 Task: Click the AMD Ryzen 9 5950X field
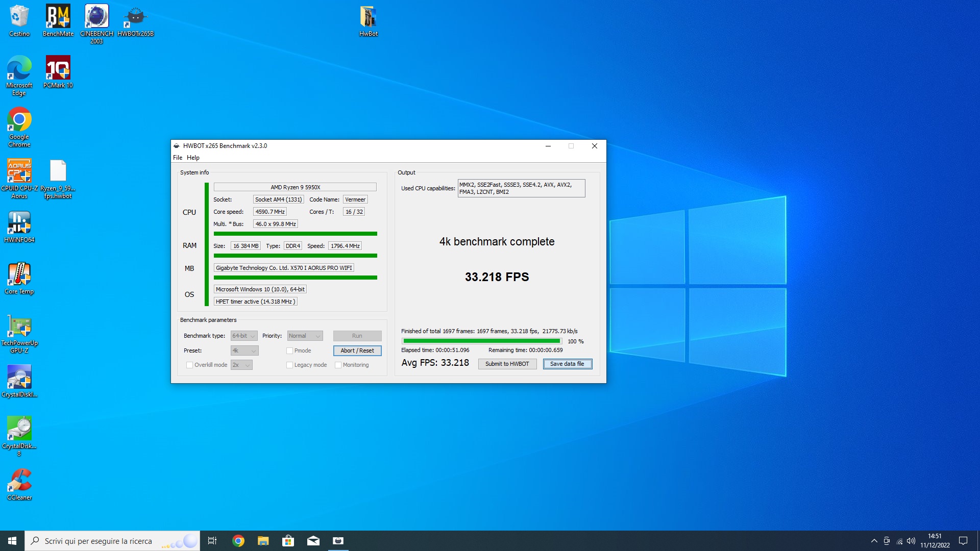coord(295,187)
